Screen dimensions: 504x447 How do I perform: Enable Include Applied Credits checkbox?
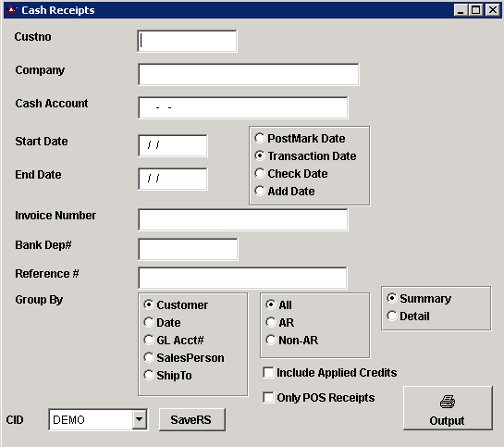[x=268, y=373]
